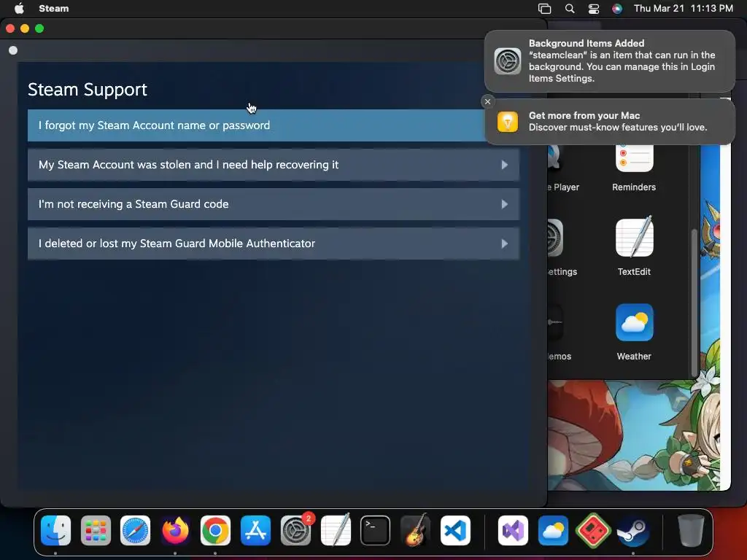Launch GarageBand from the Dock
The width and height of the screenshot is (747, 560).
(x=415, y=531)
